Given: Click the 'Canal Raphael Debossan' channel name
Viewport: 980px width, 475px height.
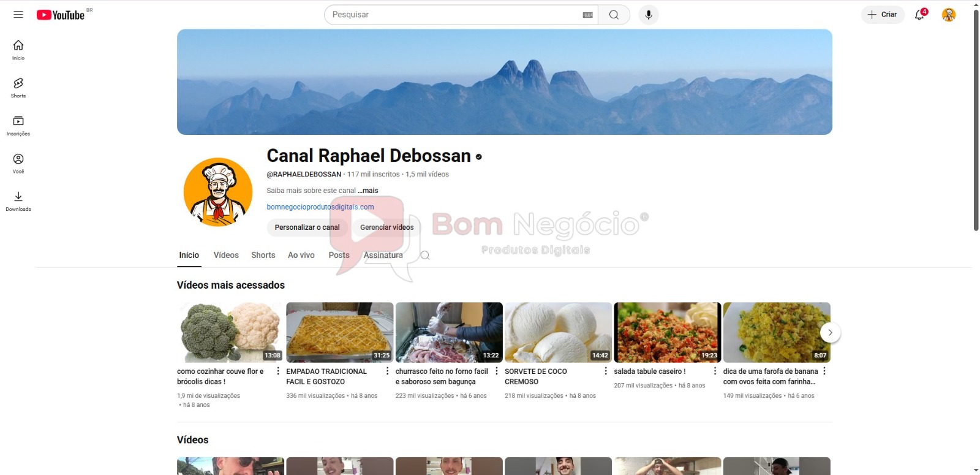Looking at the screenshot, I should [x=369, y=156].
